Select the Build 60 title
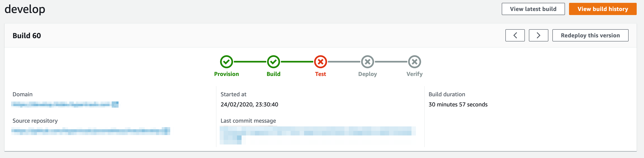The image size is (644, 158). pos(27,35)
